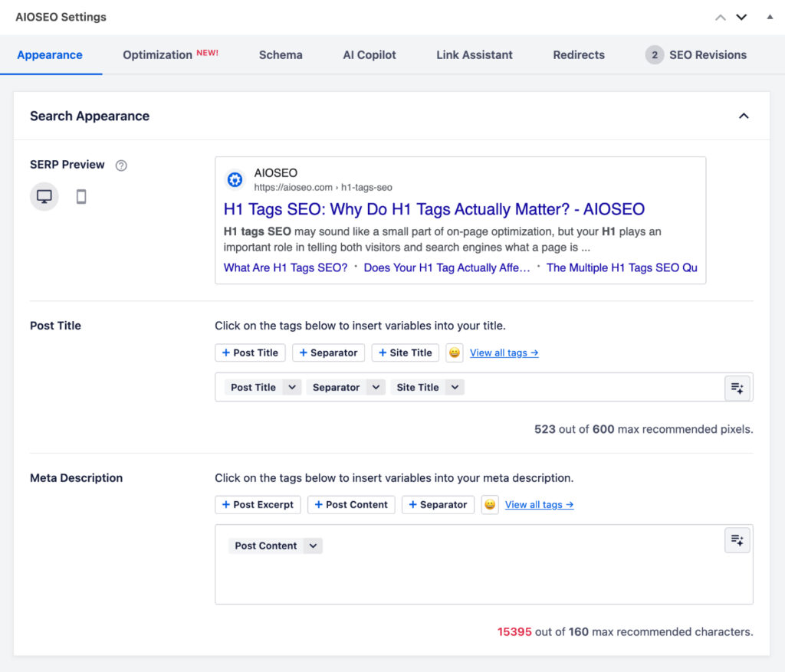Open emoji picker for Meta Description
This screenshot has width=785, height=672.
pos(490,504)
